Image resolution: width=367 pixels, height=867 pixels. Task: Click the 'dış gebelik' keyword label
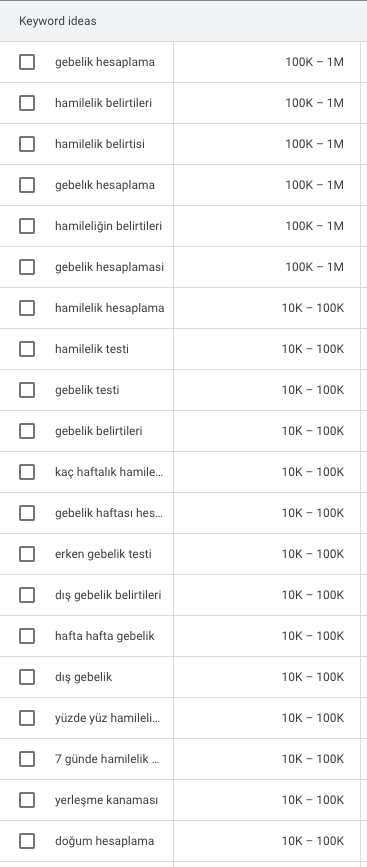click(83, 677)
